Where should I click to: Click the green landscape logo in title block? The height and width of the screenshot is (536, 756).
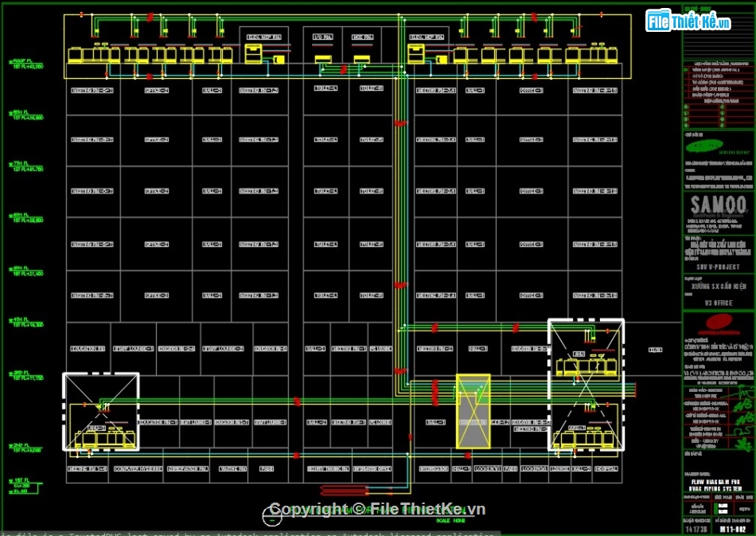point(703,147)
